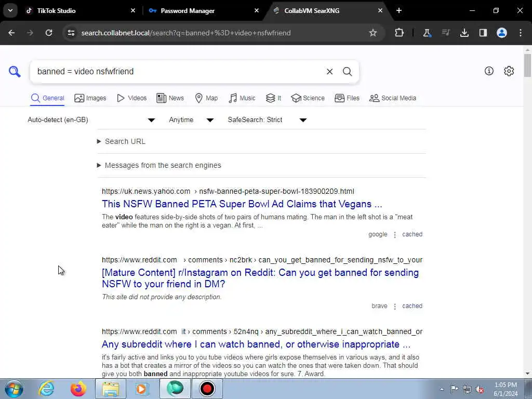Image resolution: width=532 pixels, height=399 pixels.
Task: Switch to Social Media category
Action: click(x=393, y=98)
